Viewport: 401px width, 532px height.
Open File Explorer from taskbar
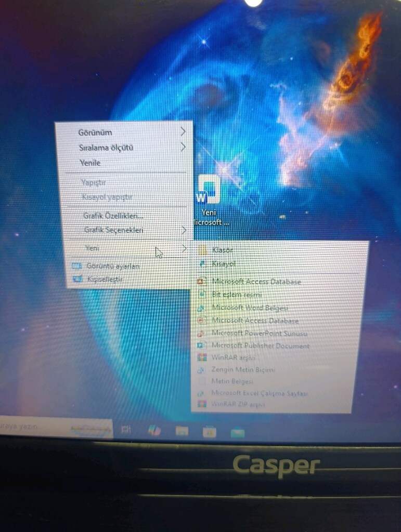182,431
